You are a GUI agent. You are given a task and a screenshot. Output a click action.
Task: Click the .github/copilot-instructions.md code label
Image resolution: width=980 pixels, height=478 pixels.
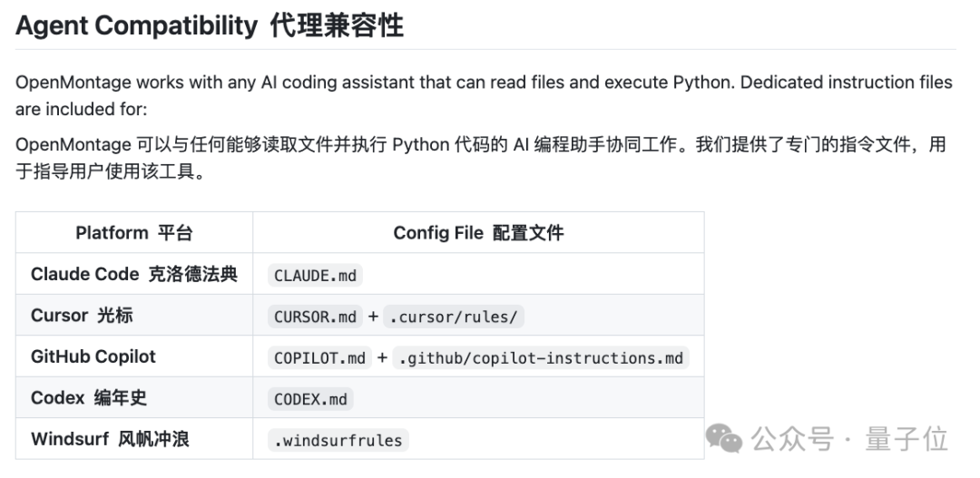(541, 358)
